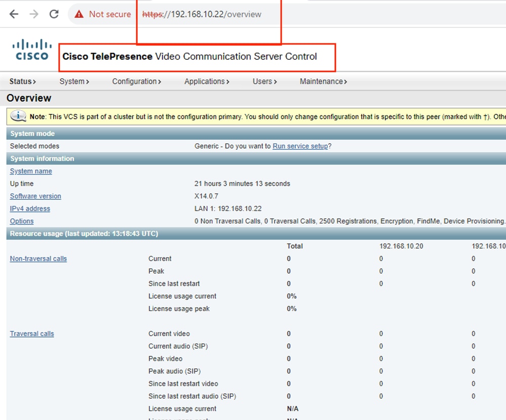Open the Users menu
Image resolution: width=506 pixels, height=420 pixels.
[264, 81]
